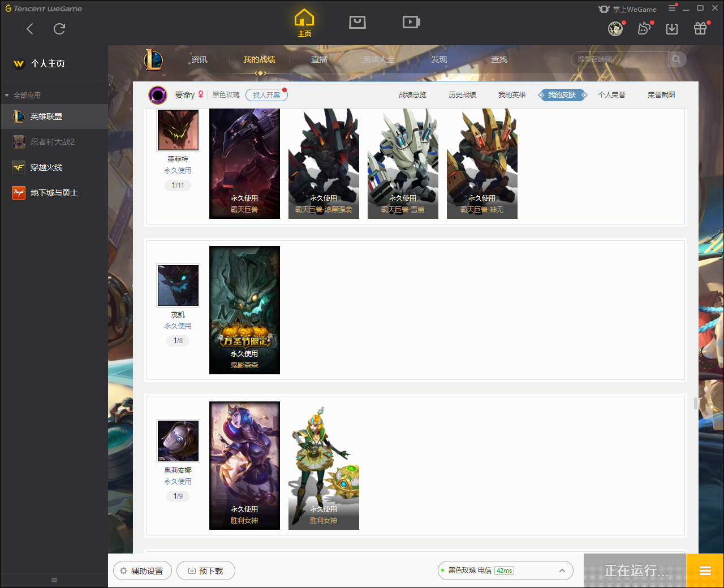Click the 找人开黑 button
The image size is (724, 588).
pyautogui.click(x=266, y=95)
